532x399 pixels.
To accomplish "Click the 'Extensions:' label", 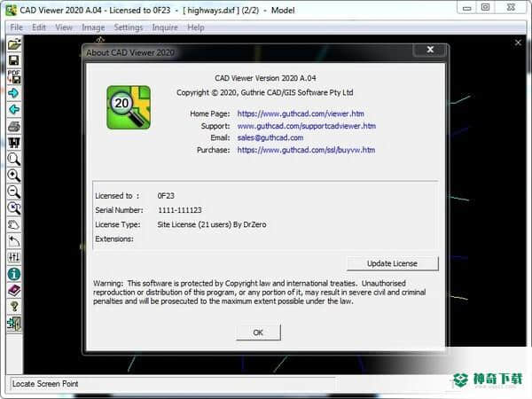I will click(114, 239).
